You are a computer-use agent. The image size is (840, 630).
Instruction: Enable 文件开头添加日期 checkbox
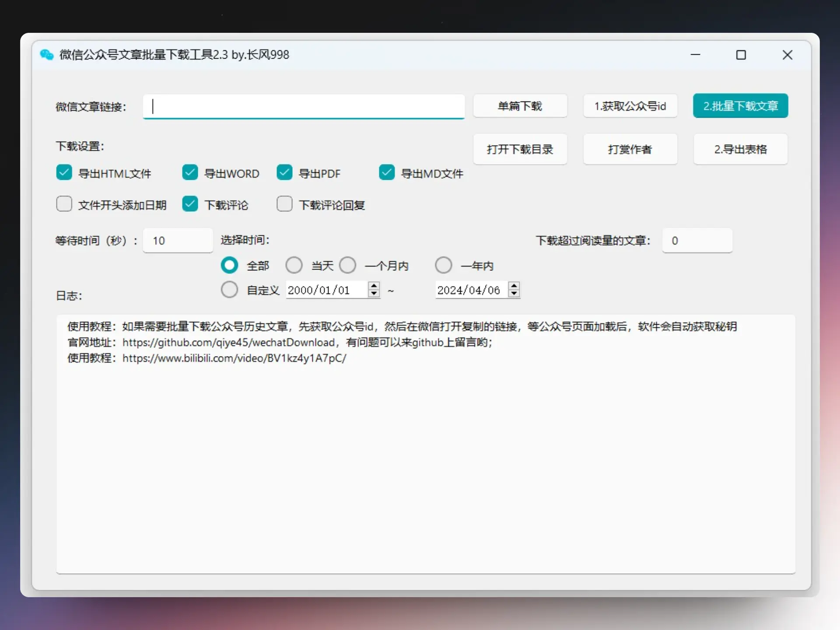pyautogui.click(x=64, y=204)
